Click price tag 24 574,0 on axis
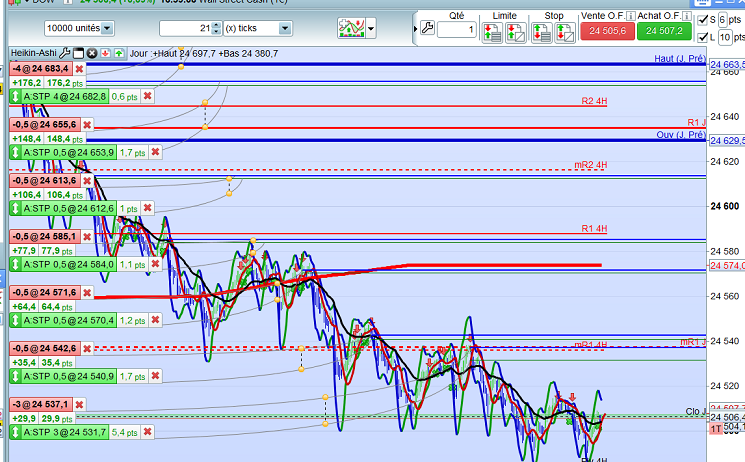 tap(727, 265)
